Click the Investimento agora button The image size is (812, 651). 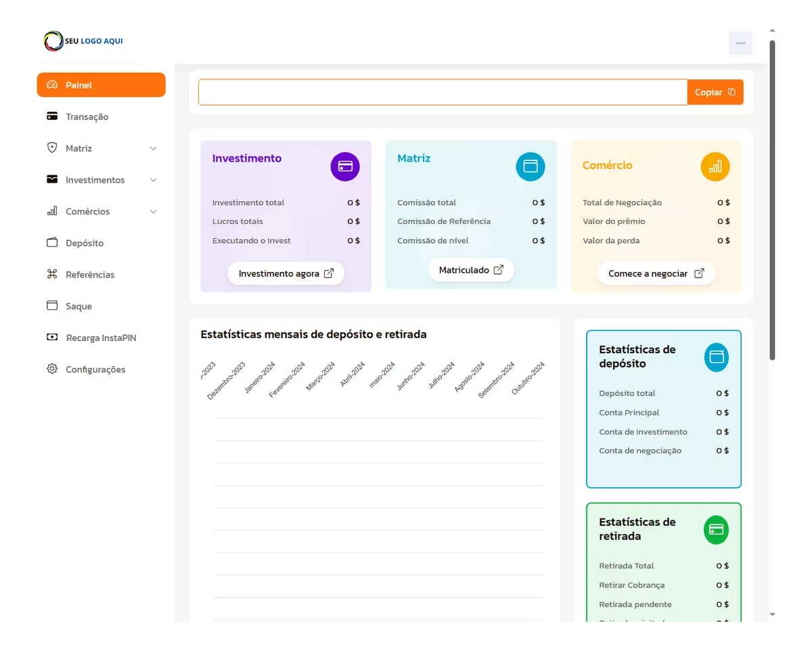coord(286,274)
